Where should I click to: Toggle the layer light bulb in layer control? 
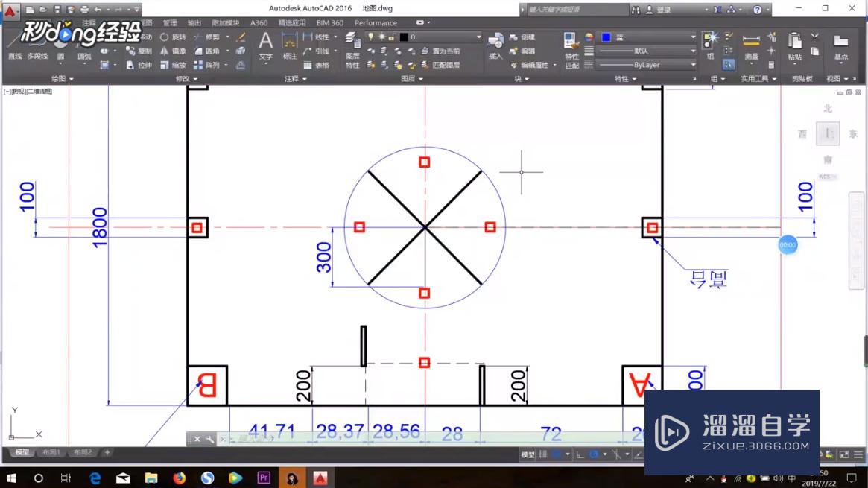[x=370, y=36]
